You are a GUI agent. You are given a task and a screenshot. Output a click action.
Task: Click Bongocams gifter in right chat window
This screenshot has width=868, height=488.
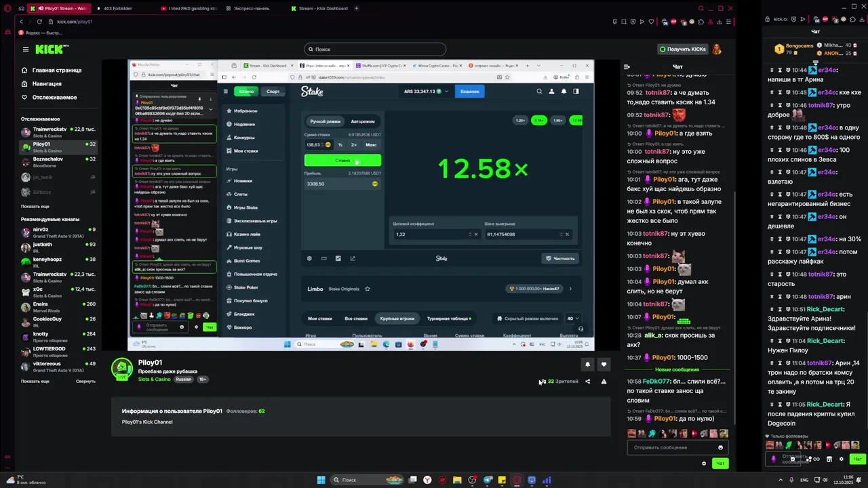793,45
